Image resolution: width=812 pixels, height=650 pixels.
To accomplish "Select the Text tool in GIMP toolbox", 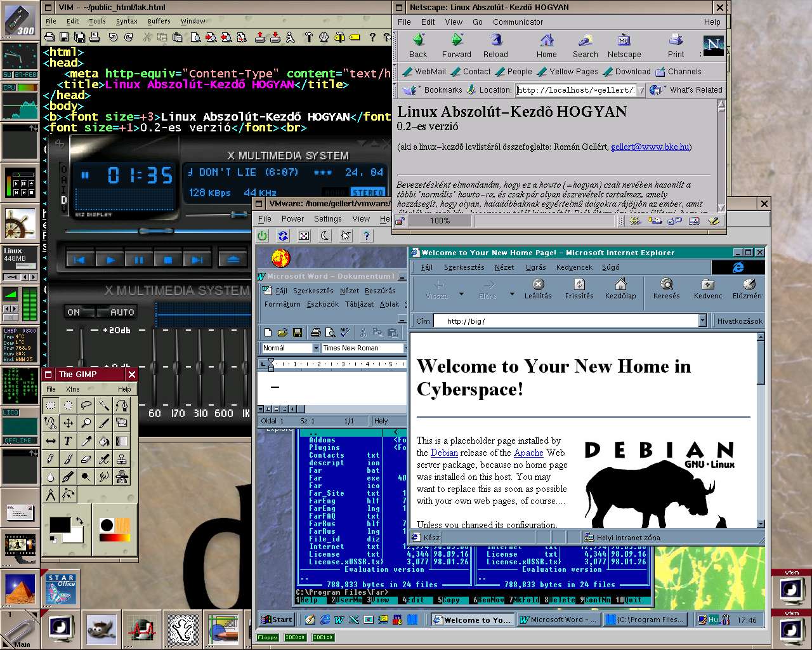I will 68,441.
